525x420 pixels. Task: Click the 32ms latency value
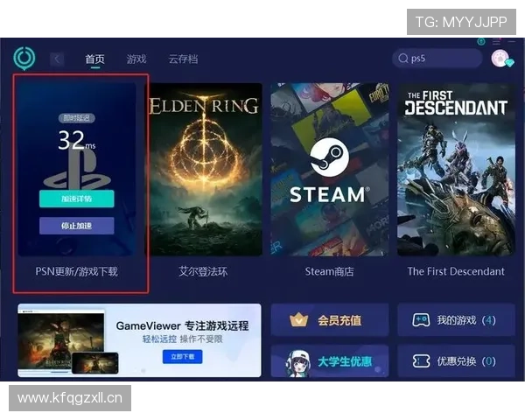coord(76,140)
